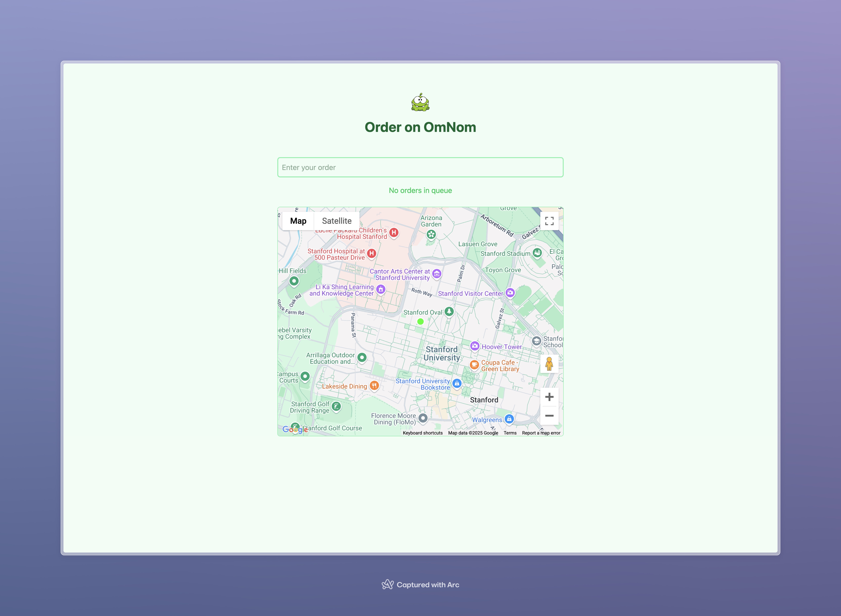
Task: Click the Street View pegman icon
Action: tap(549, 364)
